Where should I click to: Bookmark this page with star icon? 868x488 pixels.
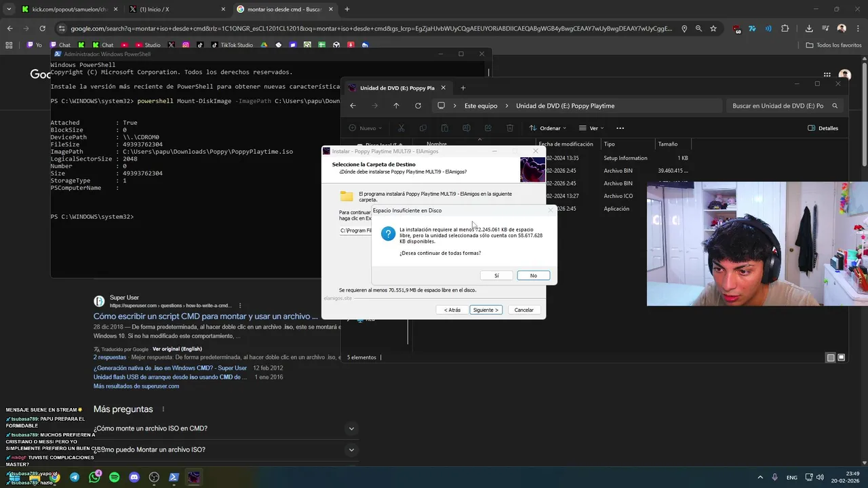713,28
